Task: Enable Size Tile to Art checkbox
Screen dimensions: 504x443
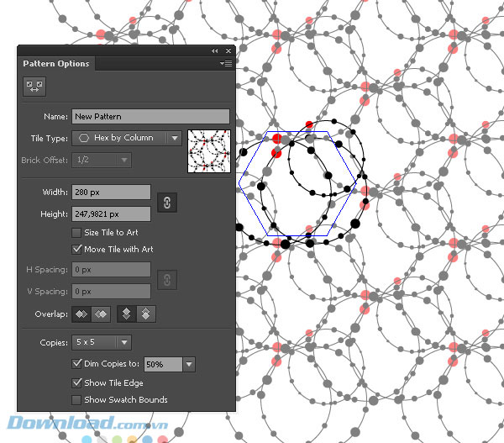Action: click(x=76, y=233)
